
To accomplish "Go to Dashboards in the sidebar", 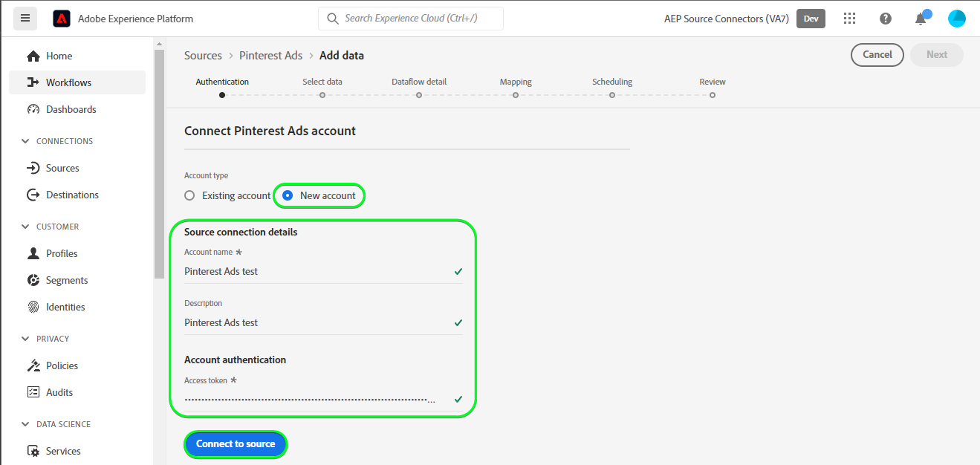I will point(71,109).
